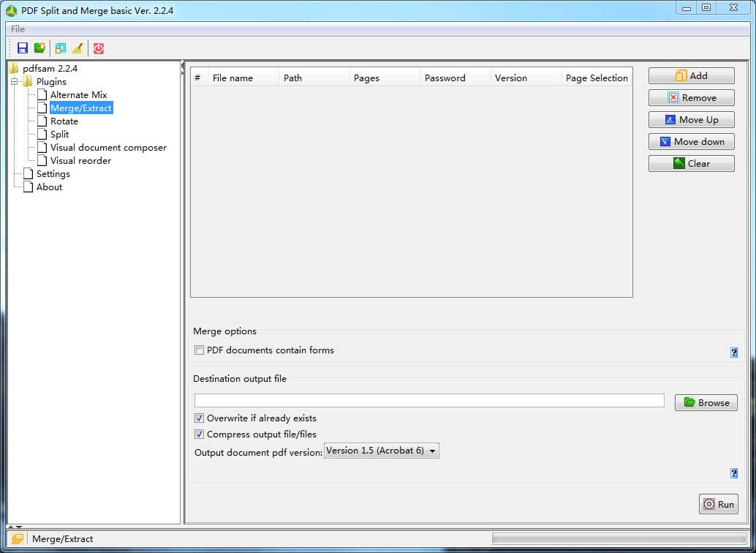
Task: Click the File name column header
Action: coord(243,78)
